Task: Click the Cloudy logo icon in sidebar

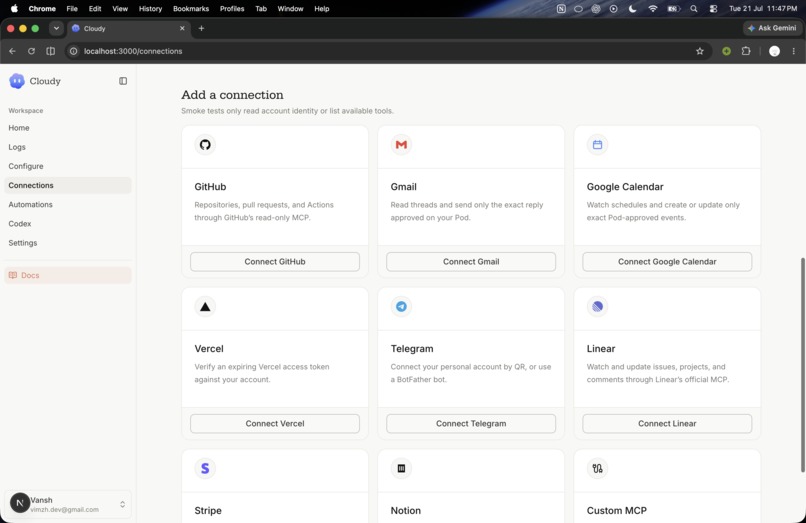Action: coord(17,81)
